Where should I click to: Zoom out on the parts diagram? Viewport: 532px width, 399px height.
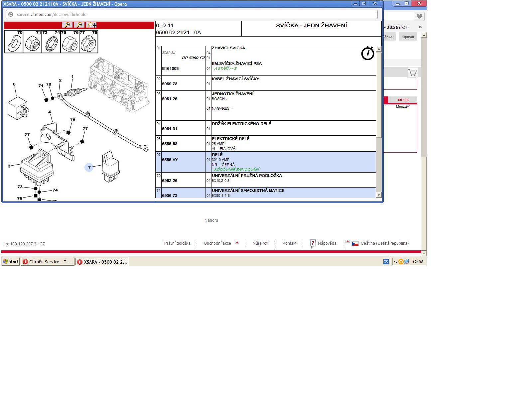click(79, 25)
